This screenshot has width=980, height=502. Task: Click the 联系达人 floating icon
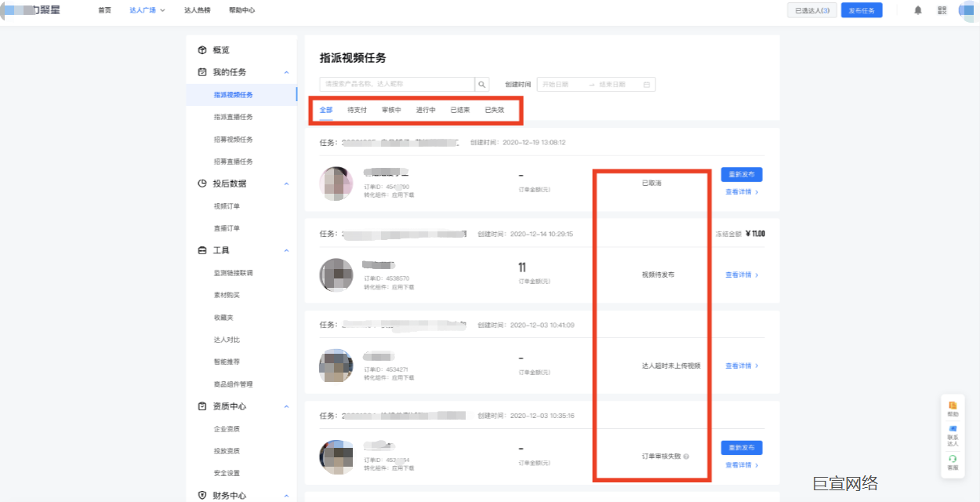pyautogui.click(x=953, y=431)
